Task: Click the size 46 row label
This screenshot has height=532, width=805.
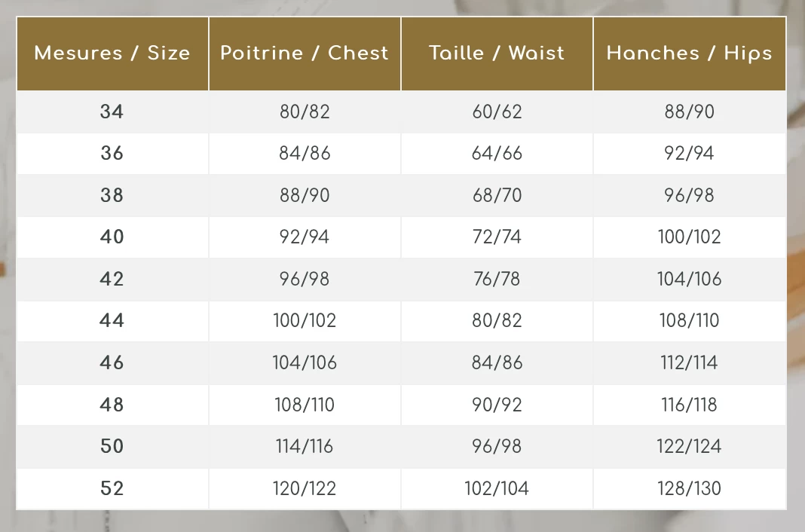Action: click(x=112, y=363)
